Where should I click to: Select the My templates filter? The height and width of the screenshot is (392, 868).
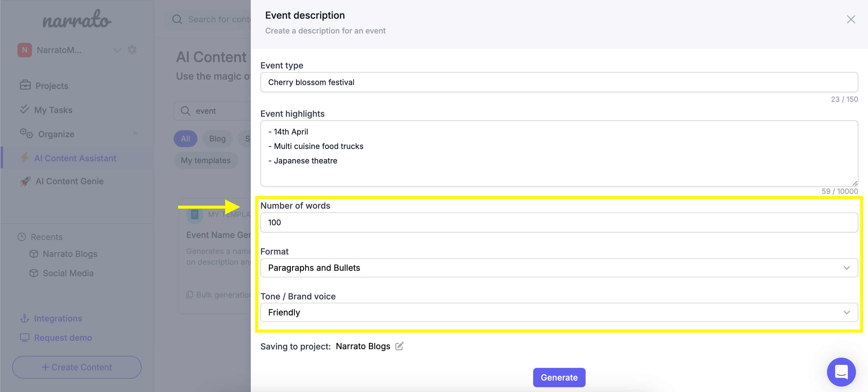tap(206, 160)
